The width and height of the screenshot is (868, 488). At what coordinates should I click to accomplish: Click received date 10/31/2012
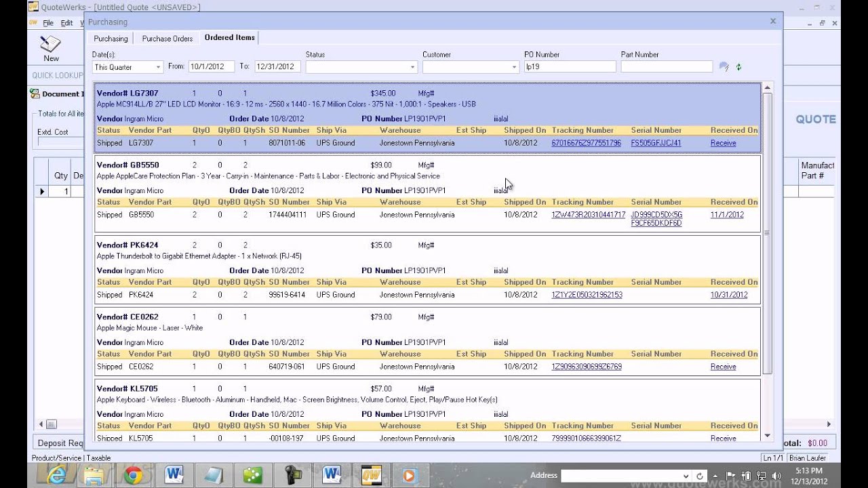[x=729, y=295]
